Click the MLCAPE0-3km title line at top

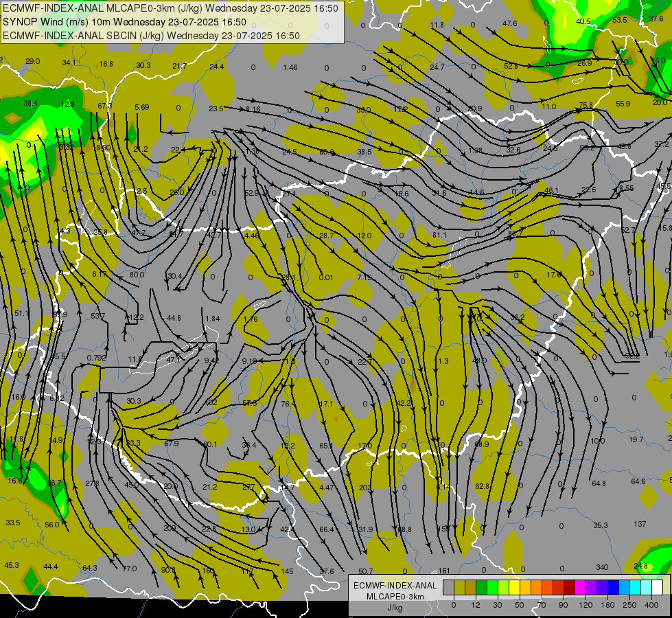170,8
